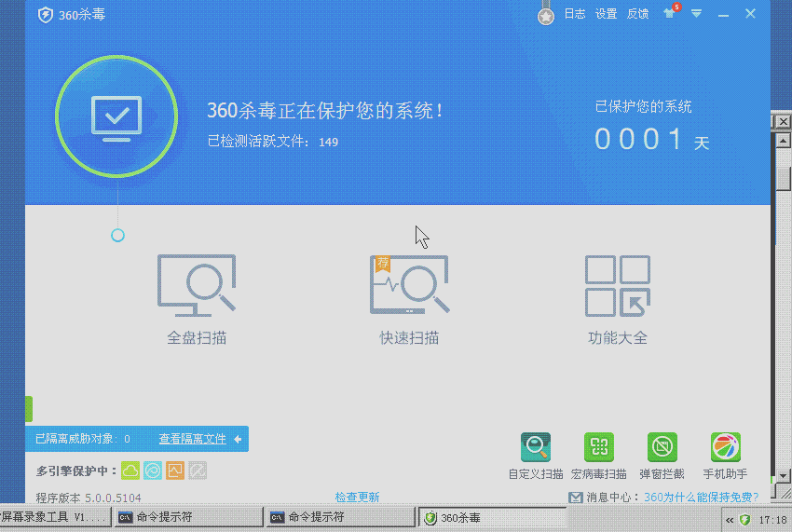Click the green side tab handle
This screenshot has height=532, width=792.
[x=29, y=409]
